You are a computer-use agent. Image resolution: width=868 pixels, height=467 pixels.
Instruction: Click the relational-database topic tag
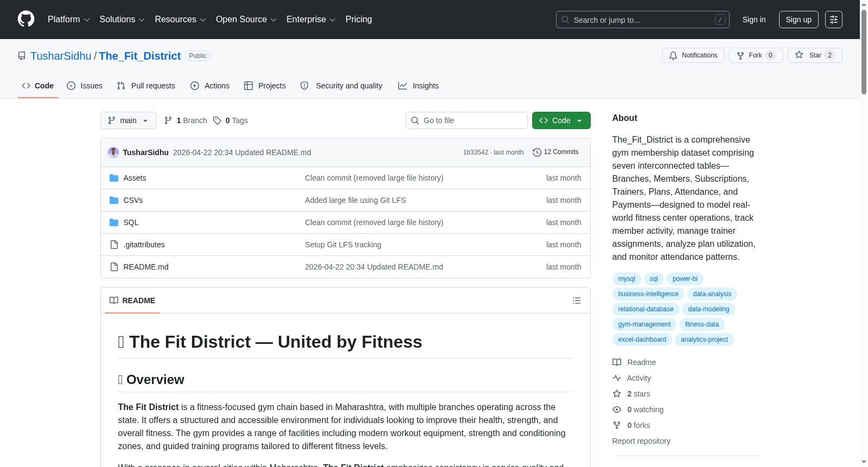point(646,309)
